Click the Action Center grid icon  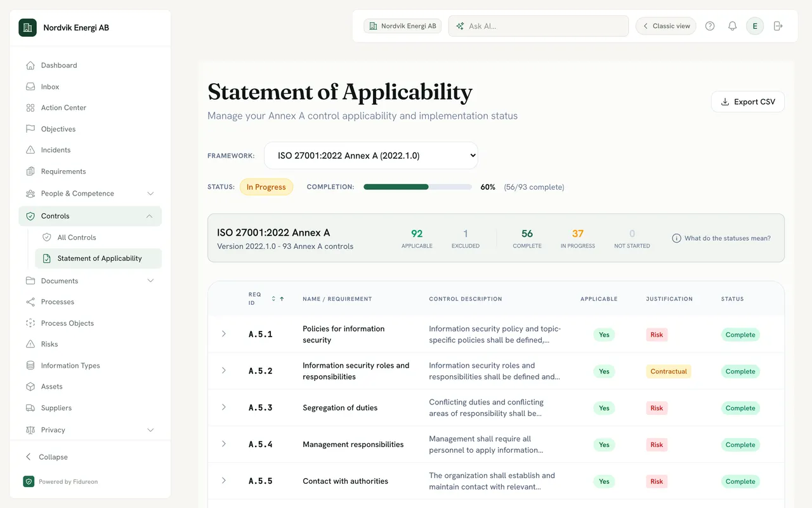point(30,108)
